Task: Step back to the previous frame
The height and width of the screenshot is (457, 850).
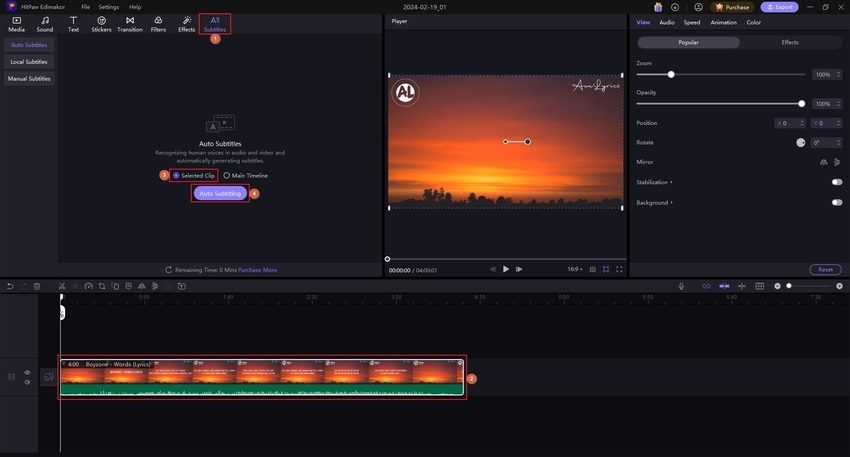Action: click(492, 269)
